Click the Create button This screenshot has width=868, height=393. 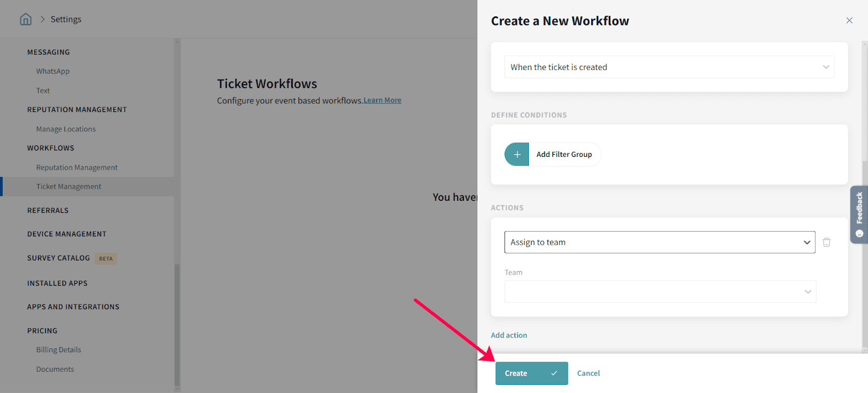pos(531,373)
